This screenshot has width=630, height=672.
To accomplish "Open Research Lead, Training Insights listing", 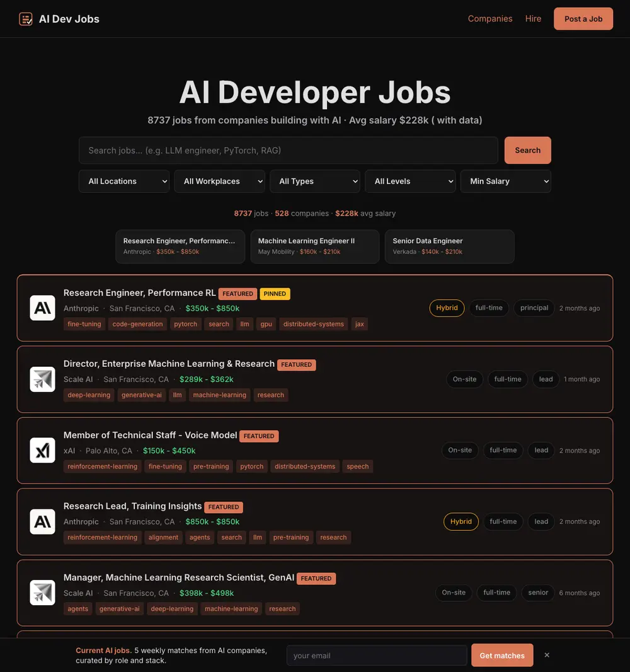I will (x=132, y=506).
